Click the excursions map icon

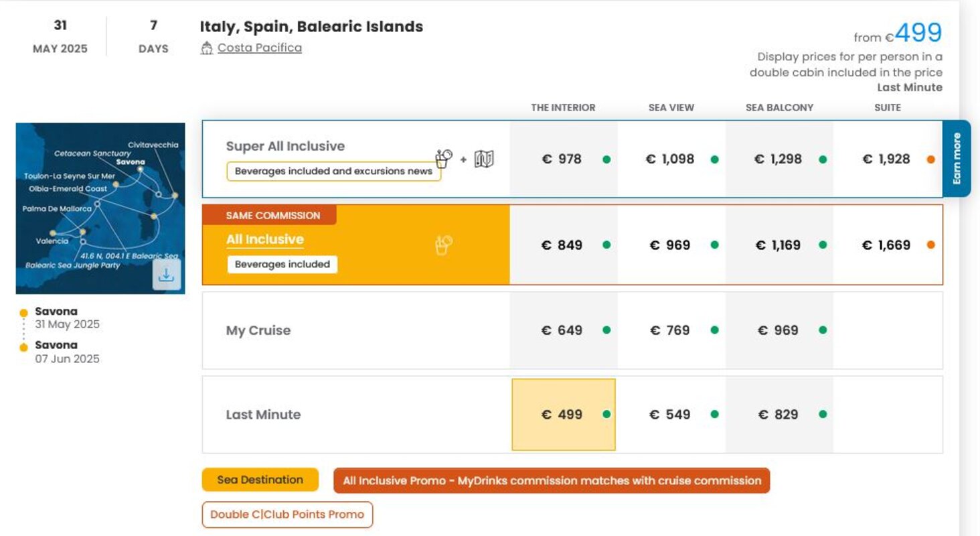[x=484, y=159]
